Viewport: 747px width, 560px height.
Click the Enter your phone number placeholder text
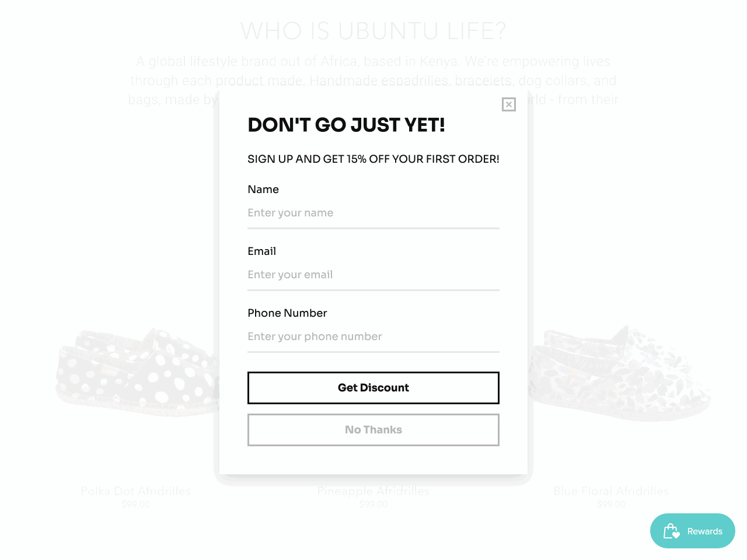315,337
